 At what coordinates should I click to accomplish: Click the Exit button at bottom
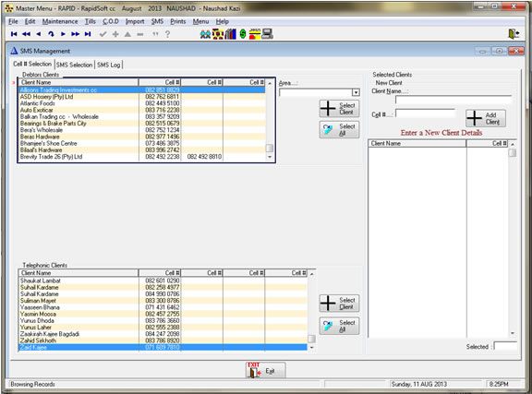point(266,371)
